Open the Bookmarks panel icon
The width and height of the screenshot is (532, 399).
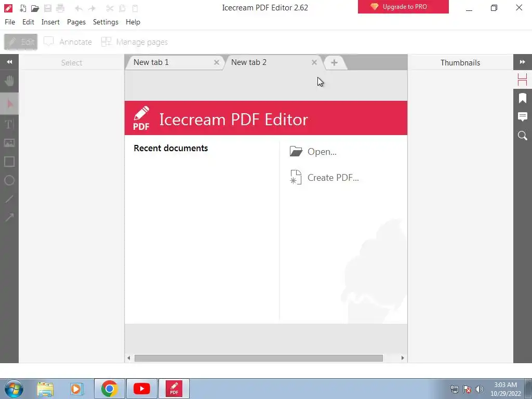(523, 98)
